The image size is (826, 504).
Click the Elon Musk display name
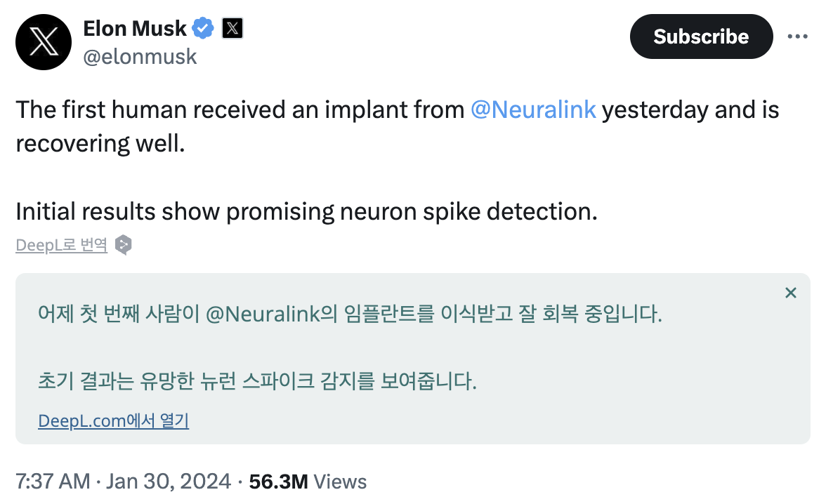point(134,28)
